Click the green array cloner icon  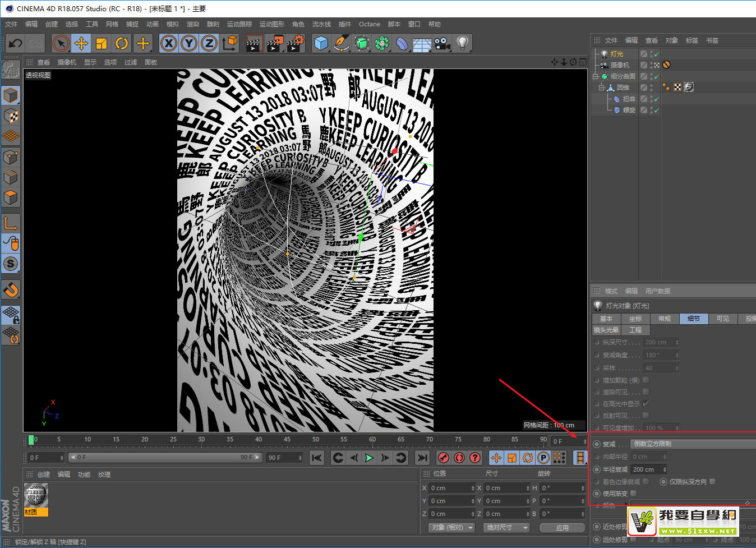pyautogui.click(x=382, y=43)
